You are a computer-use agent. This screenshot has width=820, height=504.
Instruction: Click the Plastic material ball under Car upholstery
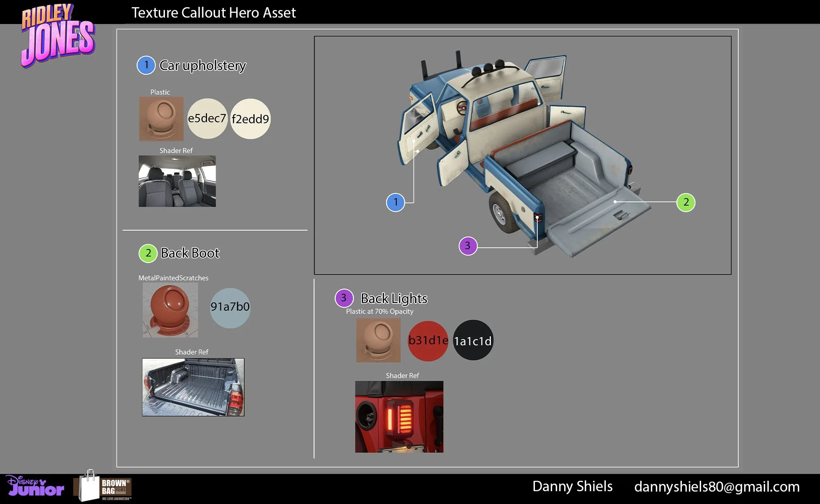click(161, 118)
